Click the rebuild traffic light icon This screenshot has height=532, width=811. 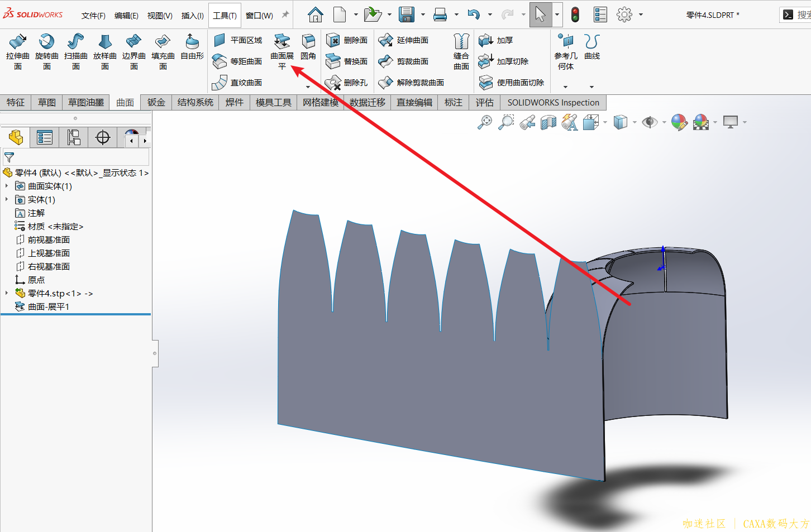[x=575, y=15]
